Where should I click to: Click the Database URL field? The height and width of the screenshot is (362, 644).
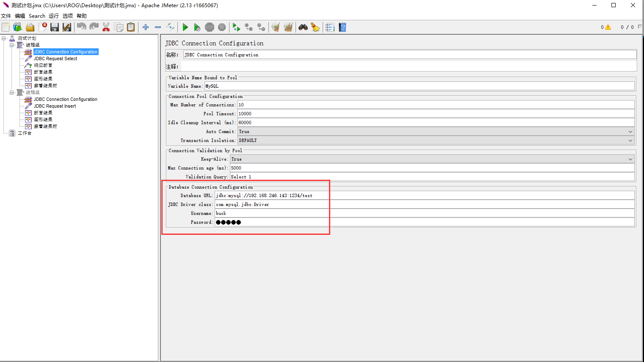[x=425, y=195]
